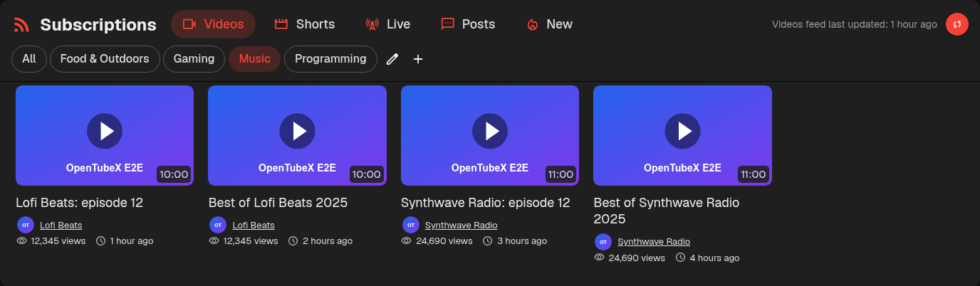Select the Music group filter
Image resolution: width=980 pixels, height=286 pixels.
click(x=255, y=59)
